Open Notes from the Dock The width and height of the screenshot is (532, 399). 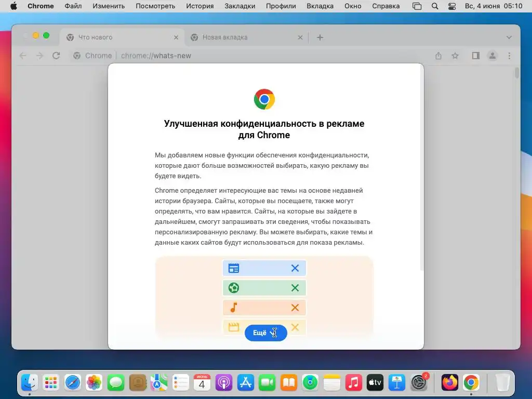pos(332,383)
